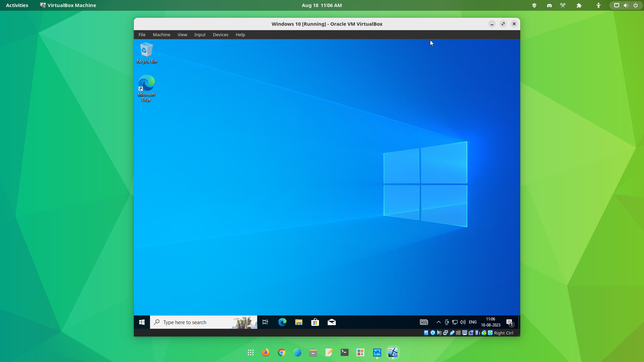Click the Microsoft Store taskbar icon
Image resolution: width=644 pixels, height=362 pixels.
coord(315,322)
